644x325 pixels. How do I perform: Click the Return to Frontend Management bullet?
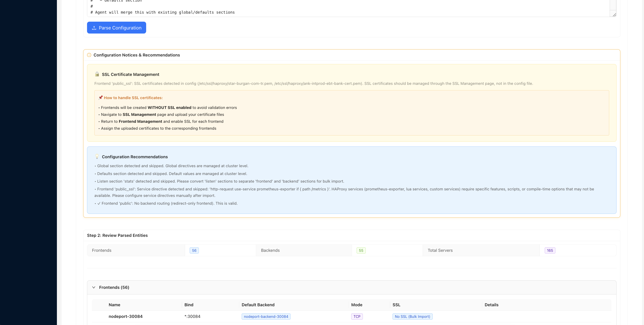(x=161, y=121)
